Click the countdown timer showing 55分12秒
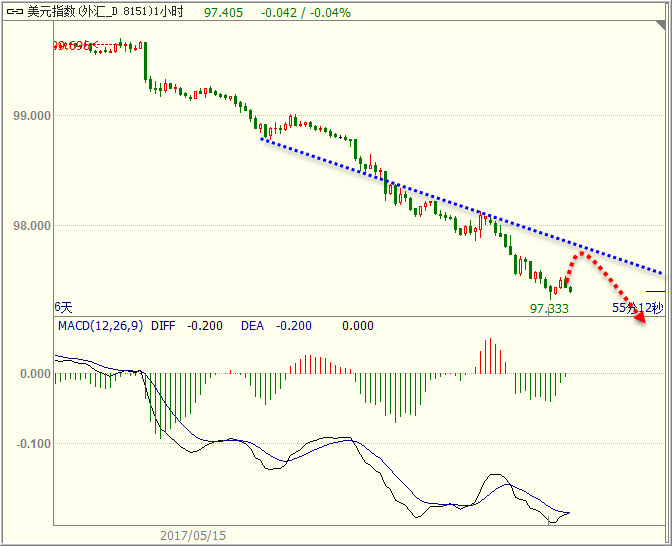 pos(637,308)
